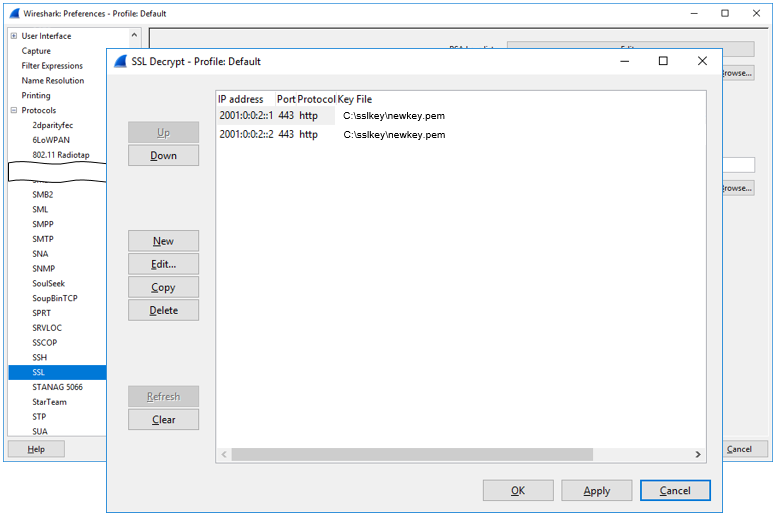Image resolution: width=777 pixels, height=517 pixels.
Task: Select STANAG 5066 protocol in tree
Action: pyautogui.click(x=57, y=387)
